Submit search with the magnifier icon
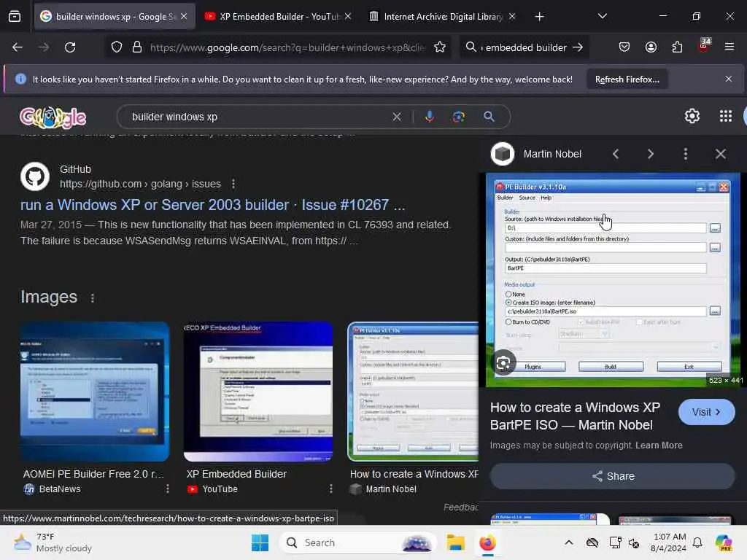The height and width of the screenshot is (560, 747). point(489,117)
